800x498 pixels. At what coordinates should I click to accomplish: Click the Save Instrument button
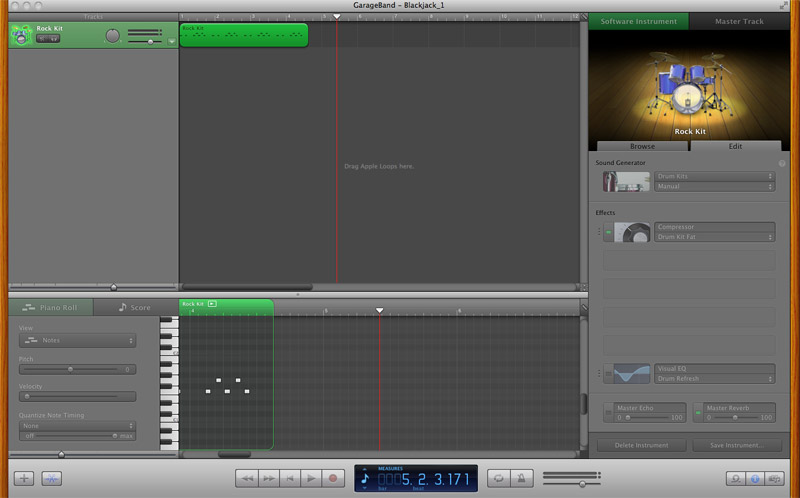737,445
